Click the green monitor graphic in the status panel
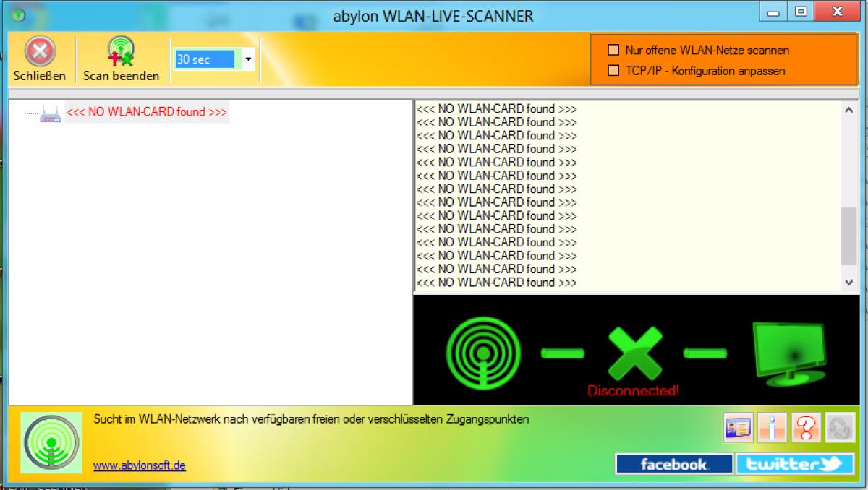The image size is (868, 490). coord(788,351)
